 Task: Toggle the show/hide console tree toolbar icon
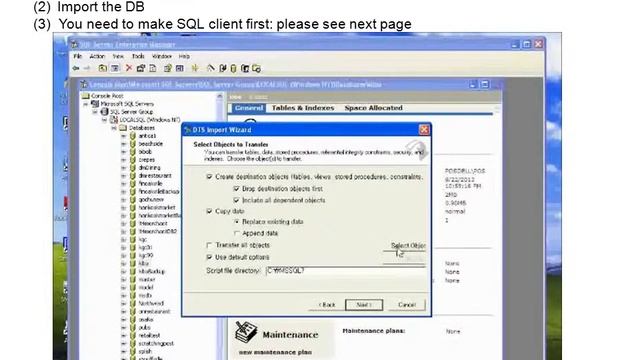(115, 68)
